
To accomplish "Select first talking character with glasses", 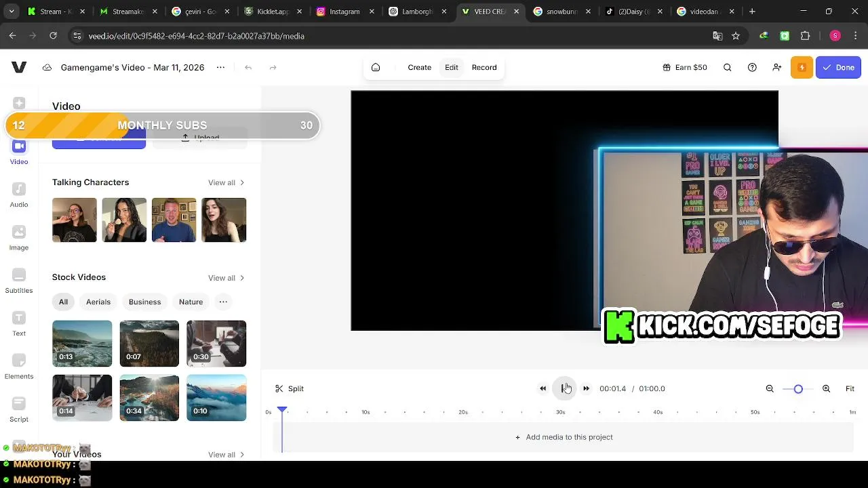I will click(x=75, y=220).
